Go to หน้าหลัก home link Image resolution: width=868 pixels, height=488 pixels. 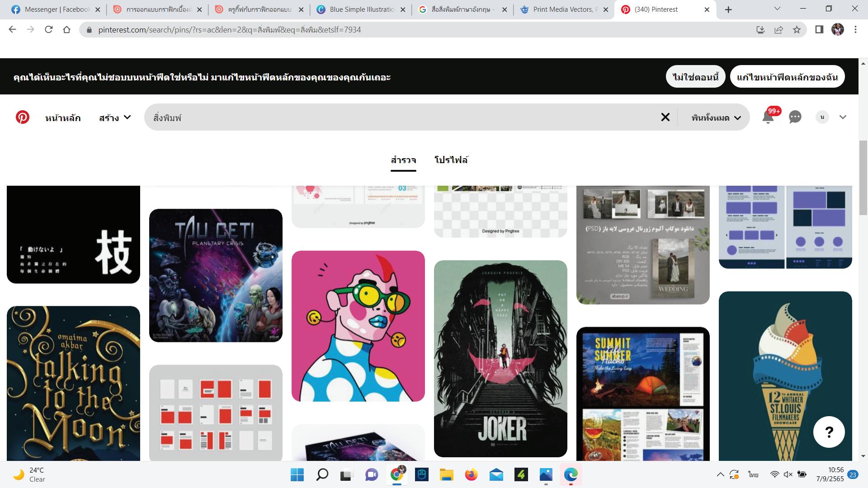(x=63, y=117)
